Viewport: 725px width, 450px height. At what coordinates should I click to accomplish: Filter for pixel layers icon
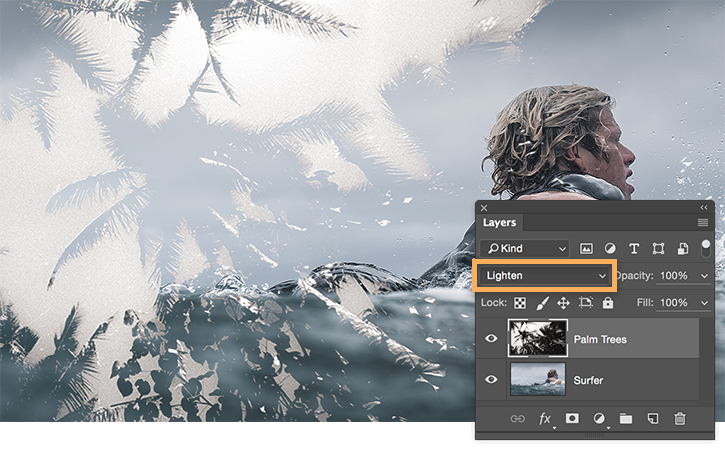click(586, 249)
